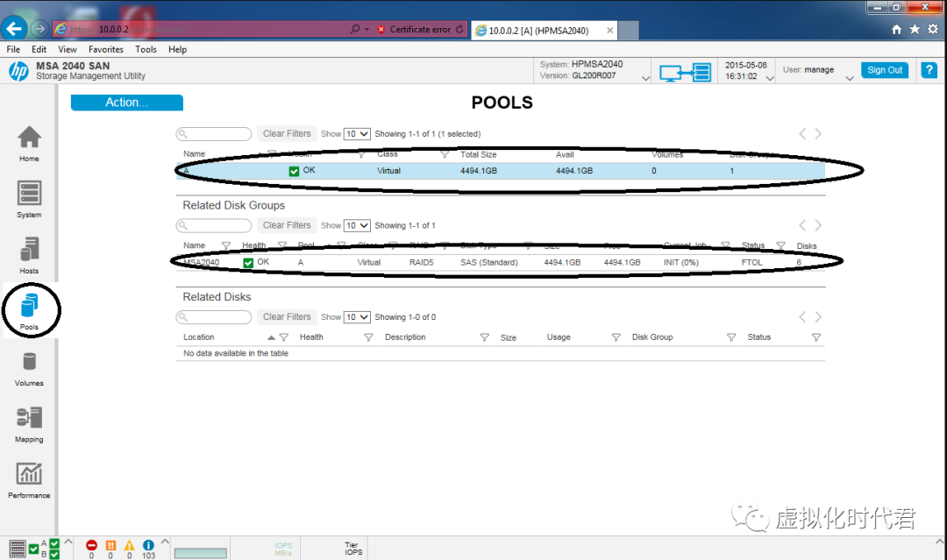Viewport: 947px width, 560px height.
Task: Open browser favorites star icon
Action: pyautogui.click(x=915, y=29)
